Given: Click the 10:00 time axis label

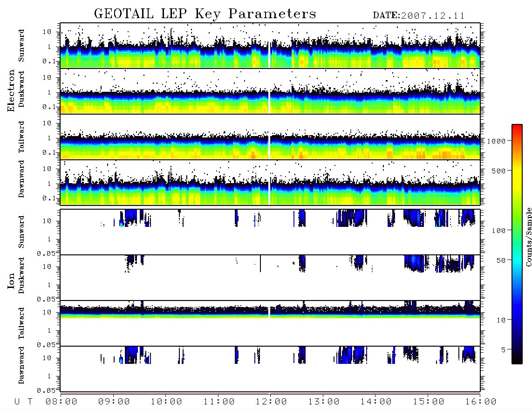Looking at the screenshot, I should (x=166, y=402).
